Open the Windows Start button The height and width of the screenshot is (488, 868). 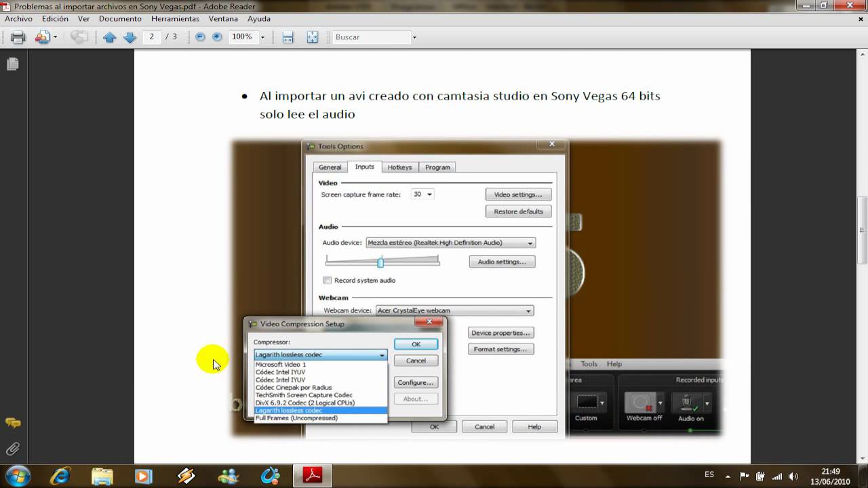[17, 476]
